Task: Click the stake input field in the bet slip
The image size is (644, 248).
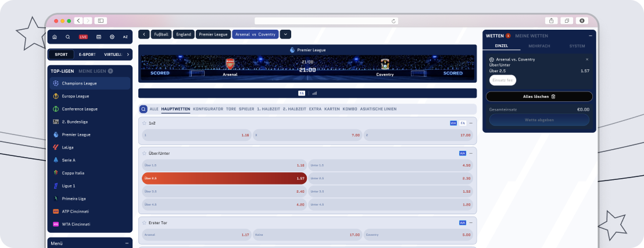Action: click(x=503, y=80)
